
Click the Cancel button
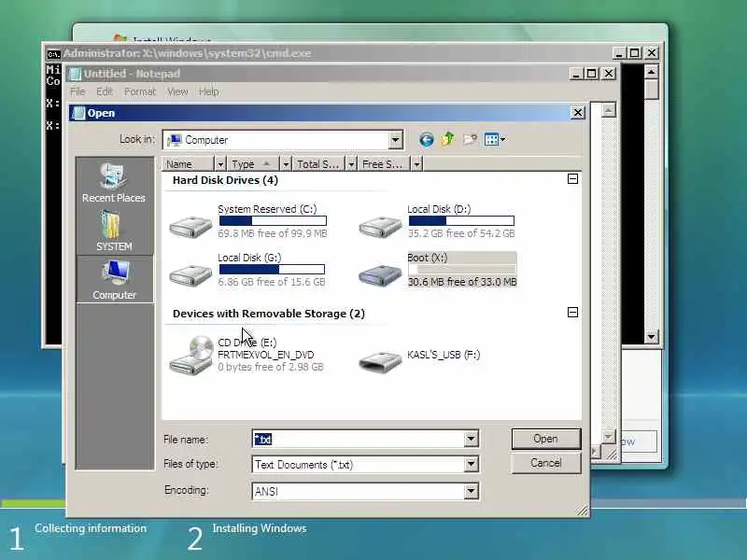[546, 463]
